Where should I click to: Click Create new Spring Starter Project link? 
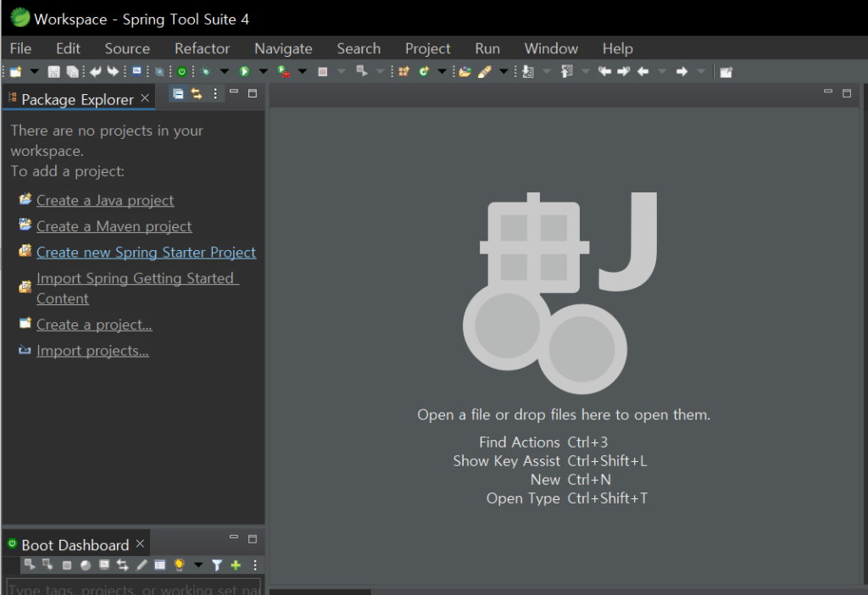146,253
